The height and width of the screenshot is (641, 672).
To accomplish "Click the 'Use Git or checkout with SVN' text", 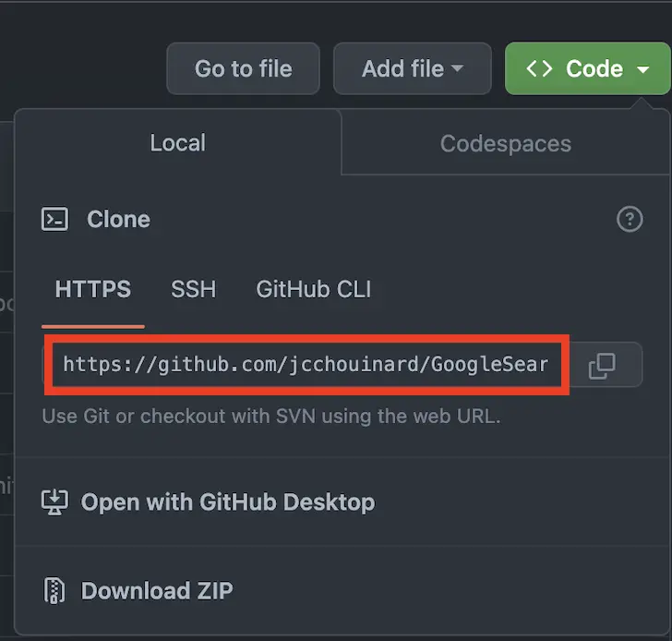I will coord(271,416).
